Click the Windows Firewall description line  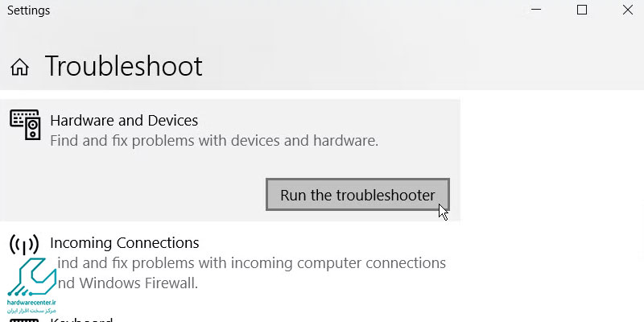[129, 283]
